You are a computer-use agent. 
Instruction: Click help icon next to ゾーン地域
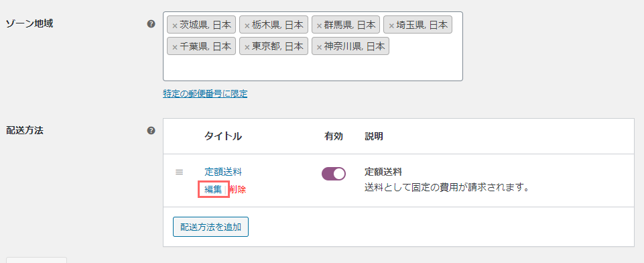coord(151,24)
